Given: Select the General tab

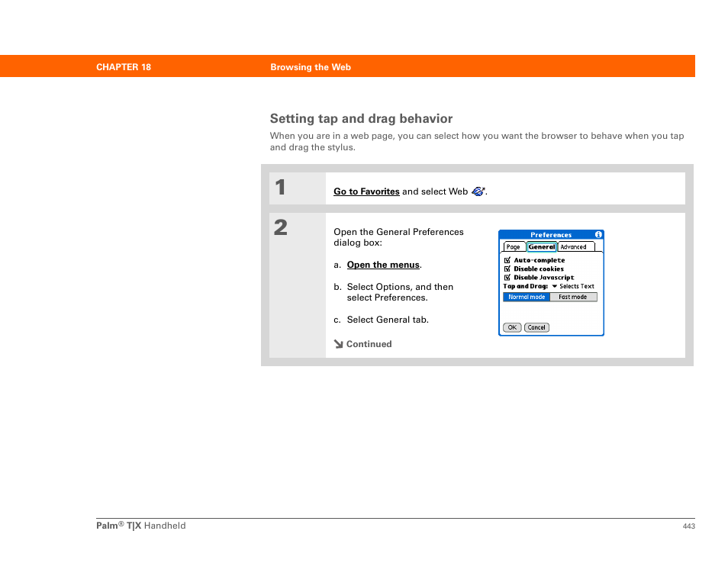Looking at the screenshot, I should (x=542, y=247).
